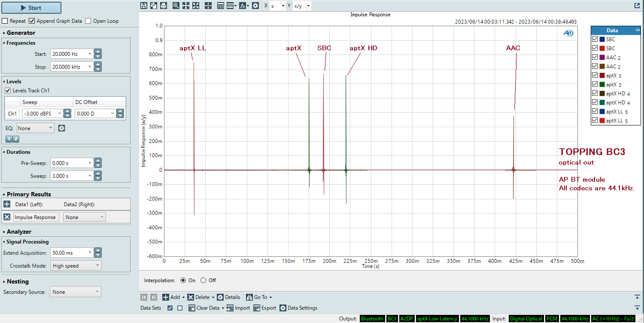Open the data table grid icon
Screen dimensions: 644x323
[221, 6]
